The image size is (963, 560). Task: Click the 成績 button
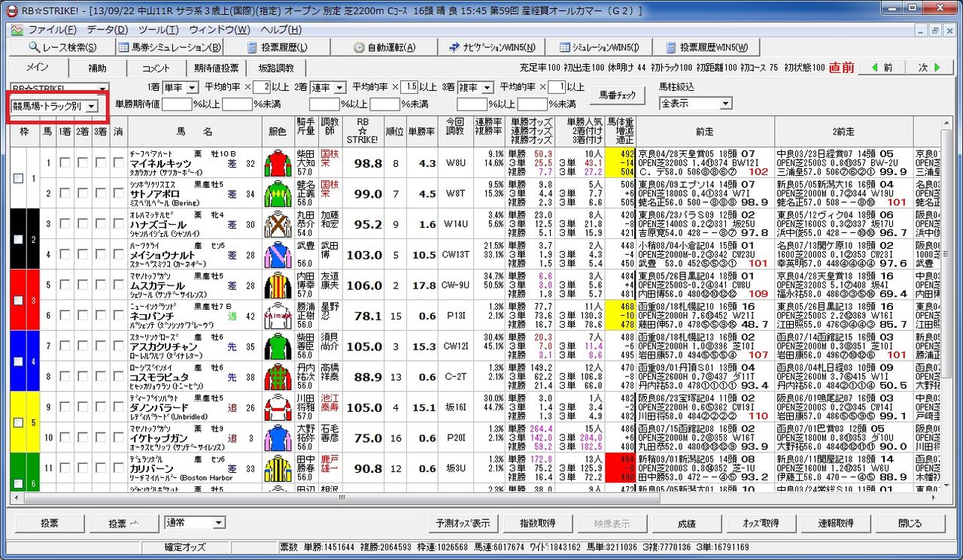coord(686,523)
